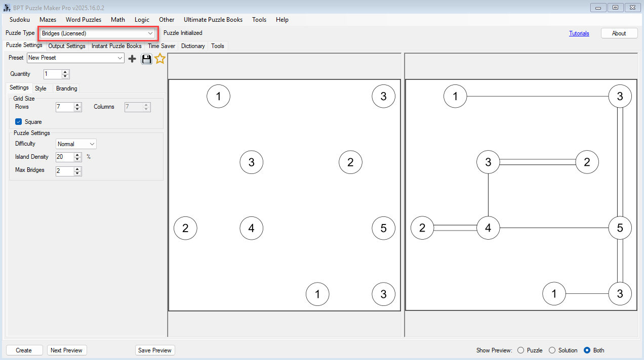644x360 pixels.
Task: Decrease Quantity with the down stepper arrow
Action: pyautogui.click(x=65, y=76)
